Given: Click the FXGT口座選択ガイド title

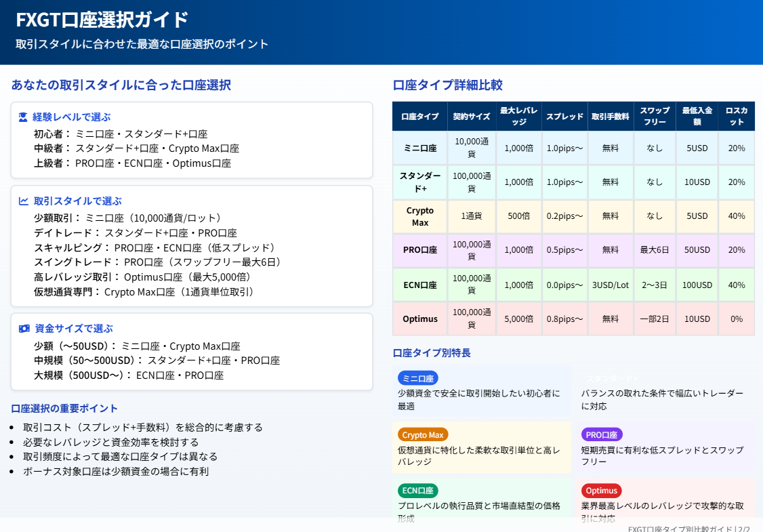Looking at the screenshot, I should (x=102, y=20).
